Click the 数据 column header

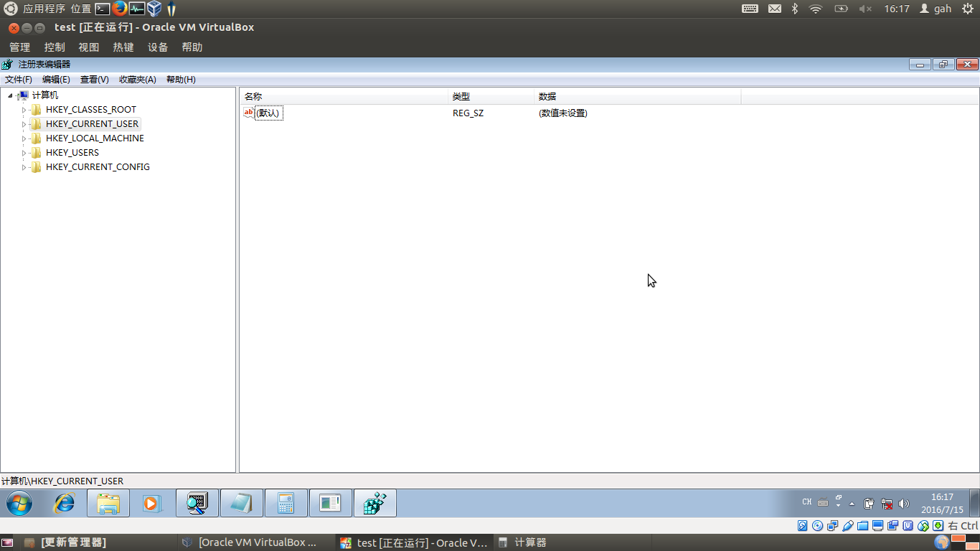(638, 96)
